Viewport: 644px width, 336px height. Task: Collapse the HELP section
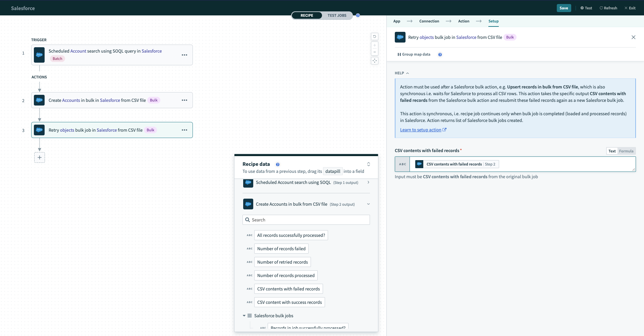407,73
